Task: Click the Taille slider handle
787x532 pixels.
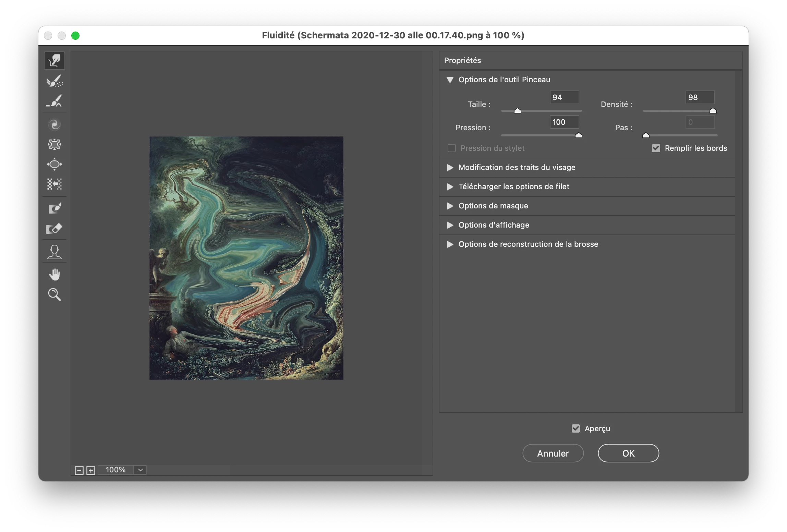Action: tap(518, 111)
